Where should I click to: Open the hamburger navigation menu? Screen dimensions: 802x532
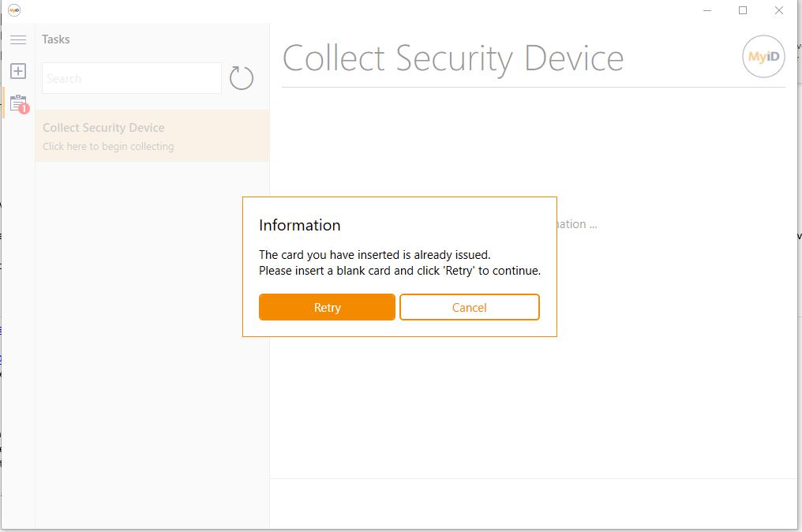[x=18, y=39]
